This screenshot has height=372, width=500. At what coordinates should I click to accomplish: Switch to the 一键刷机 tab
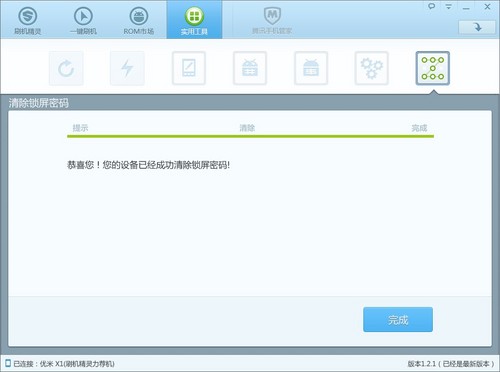[x=83, y=20]
